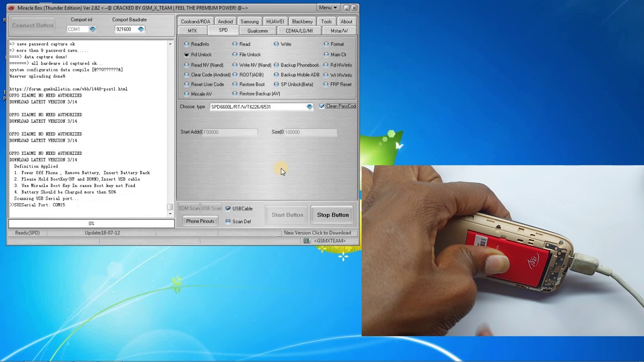The width and height of the screenshot is (644, 362).
Task: Click the phone video thumbnail
Action: [503, 250]
